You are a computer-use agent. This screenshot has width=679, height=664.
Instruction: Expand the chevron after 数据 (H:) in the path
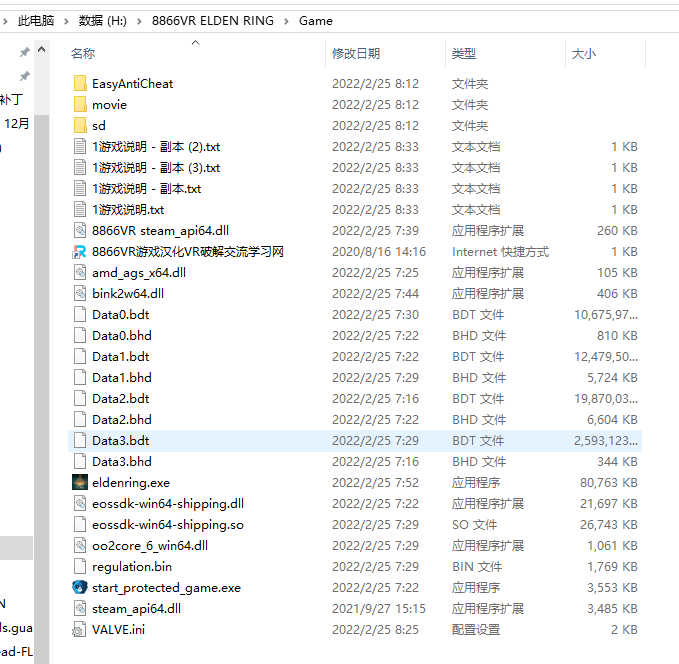[x=139, y=21]
